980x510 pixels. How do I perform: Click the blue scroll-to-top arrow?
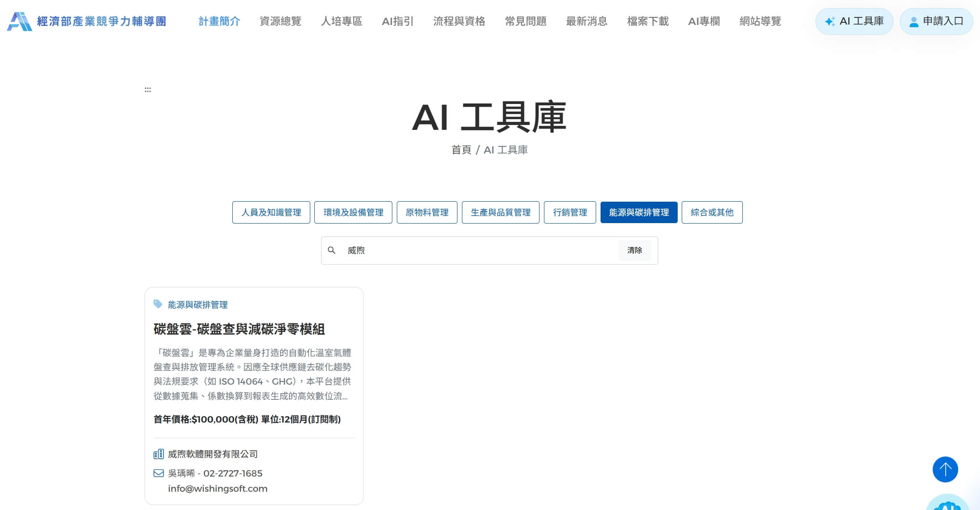[x=945, y=469]
